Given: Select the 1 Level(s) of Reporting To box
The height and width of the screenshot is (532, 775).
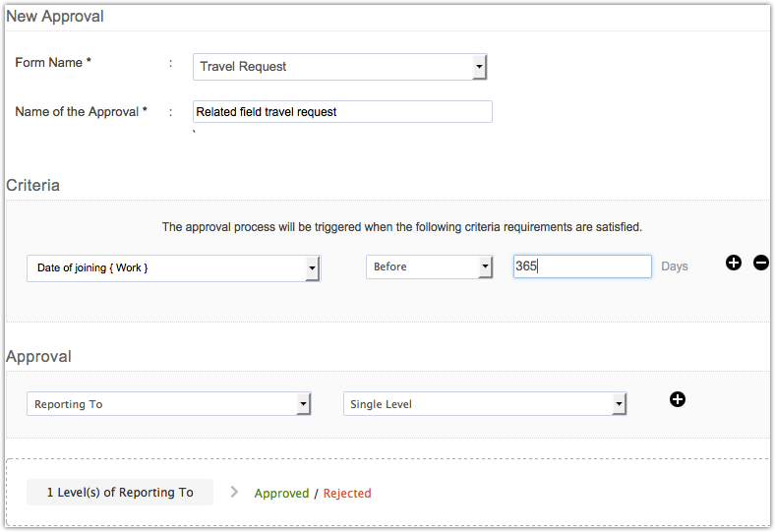Looking at the screenshot, I should (x=120, y=493).
